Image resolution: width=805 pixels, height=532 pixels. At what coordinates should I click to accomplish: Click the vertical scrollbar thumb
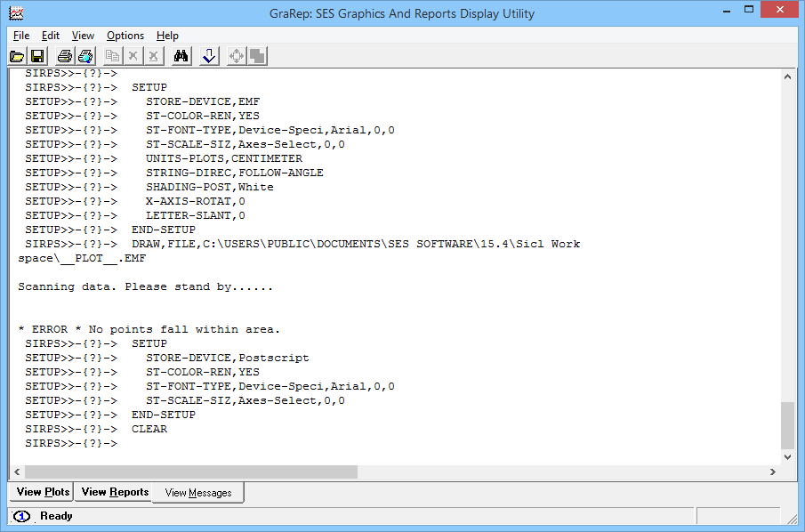[787, 425]
